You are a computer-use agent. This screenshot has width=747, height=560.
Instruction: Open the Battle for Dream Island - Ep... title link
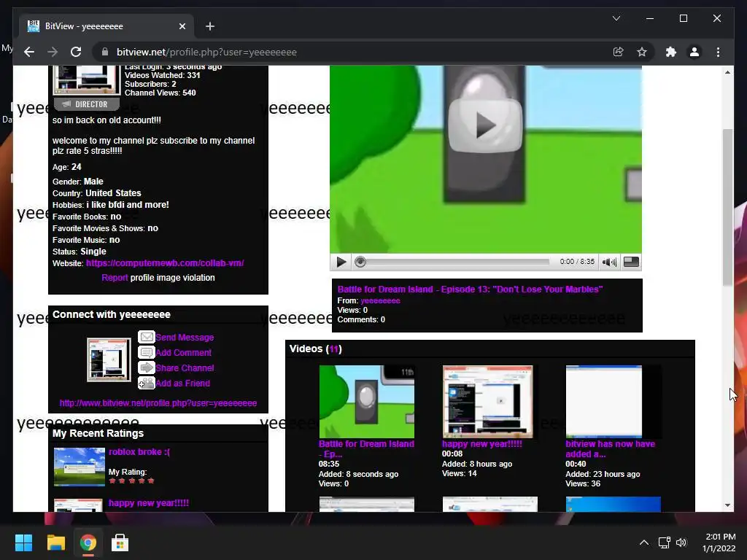(x=366, y=448)
